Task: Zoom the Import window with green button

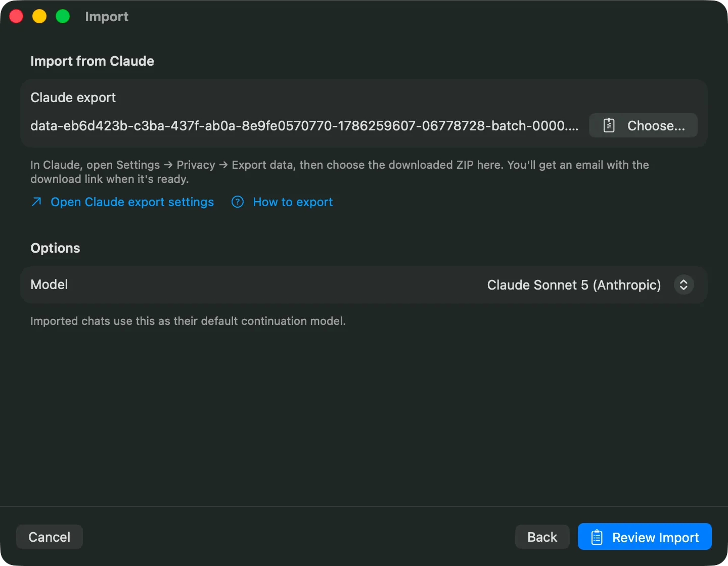Action: point(63,17)
